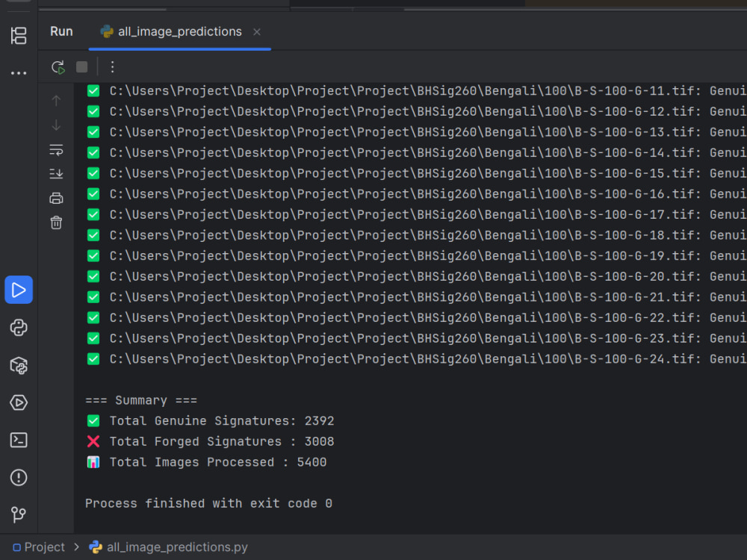
Task: Stop the running process
Action: [82, 67]
